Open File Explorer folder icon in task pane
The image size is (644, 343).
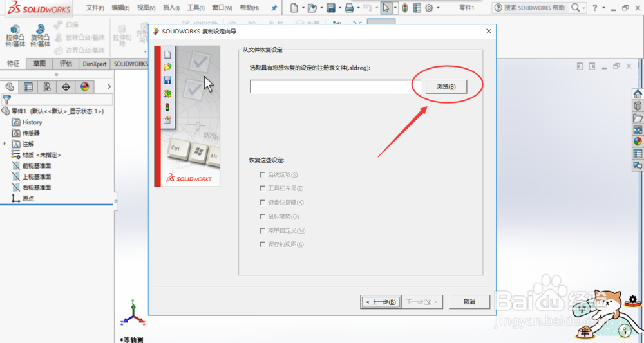click(x=638, y=118)
